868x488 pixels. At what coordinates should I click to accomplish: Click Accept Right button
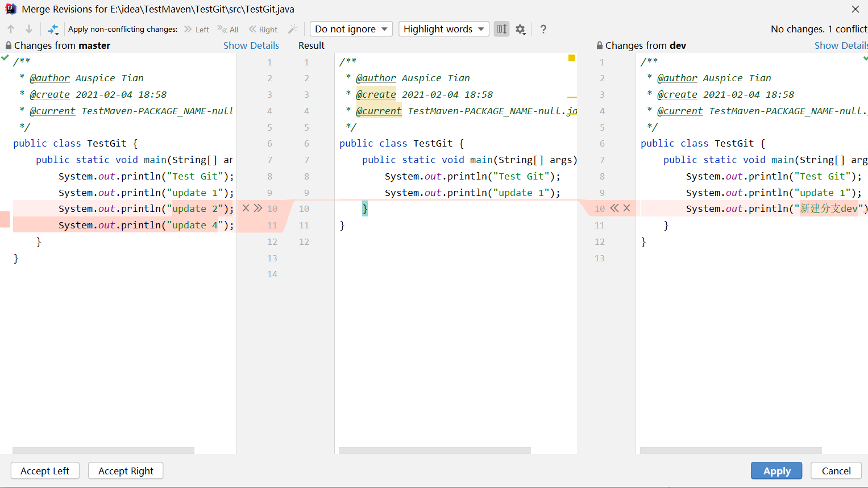point(126,471)
